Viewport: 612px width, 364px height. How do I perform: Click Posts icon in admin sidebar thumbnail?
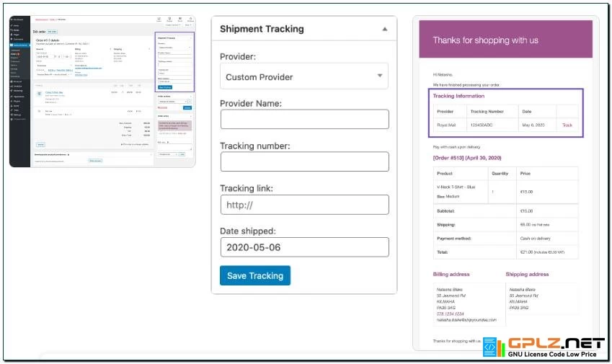click(x=12, y=26)
